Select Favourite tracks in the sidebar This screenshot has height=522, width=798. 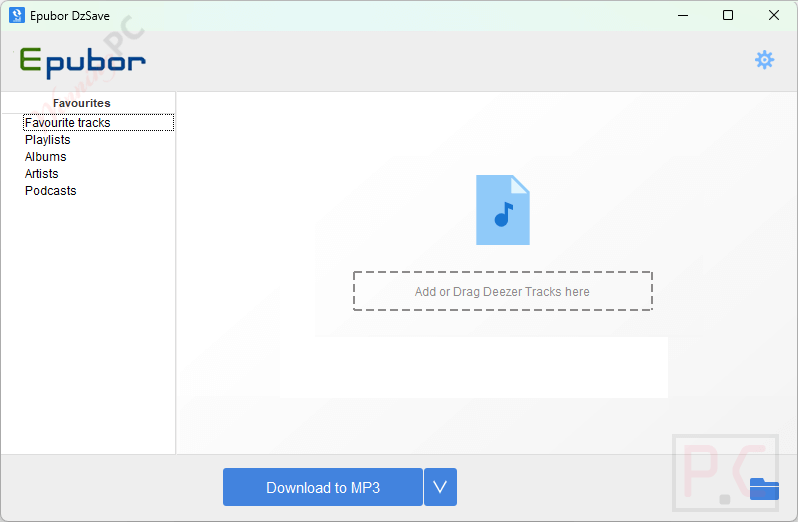click(x=98, y=123)
